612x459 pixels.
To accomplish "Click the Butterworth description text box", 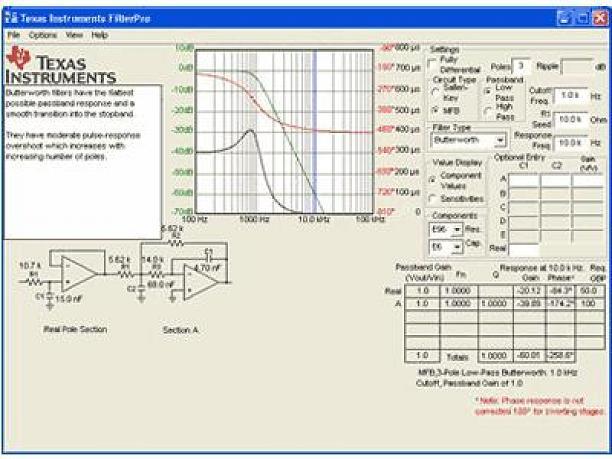I will 82,162.
